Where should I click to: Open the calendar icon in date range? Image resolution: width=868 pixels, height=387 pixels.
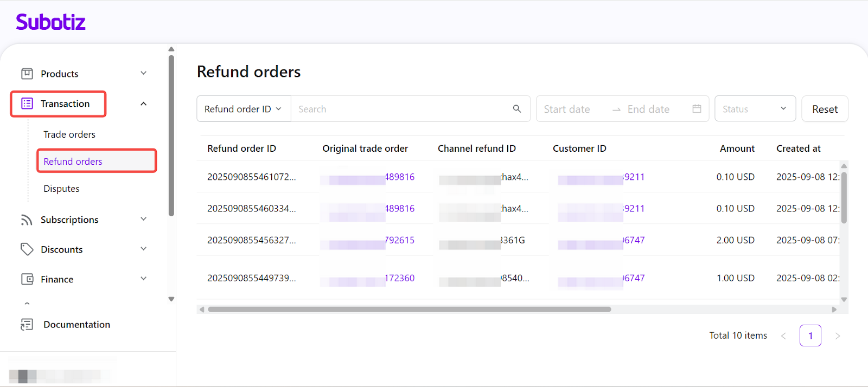(x=697, y=109)
